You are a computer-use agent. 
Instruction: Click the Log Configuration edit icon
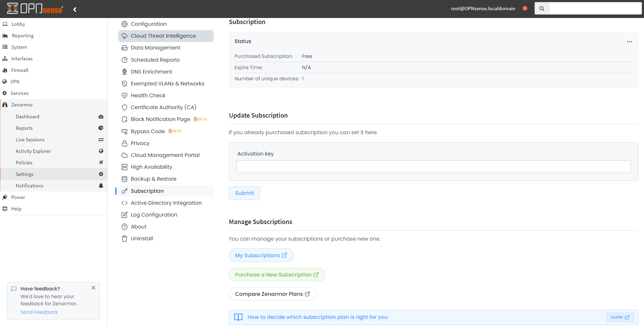[x=125, y=215]
